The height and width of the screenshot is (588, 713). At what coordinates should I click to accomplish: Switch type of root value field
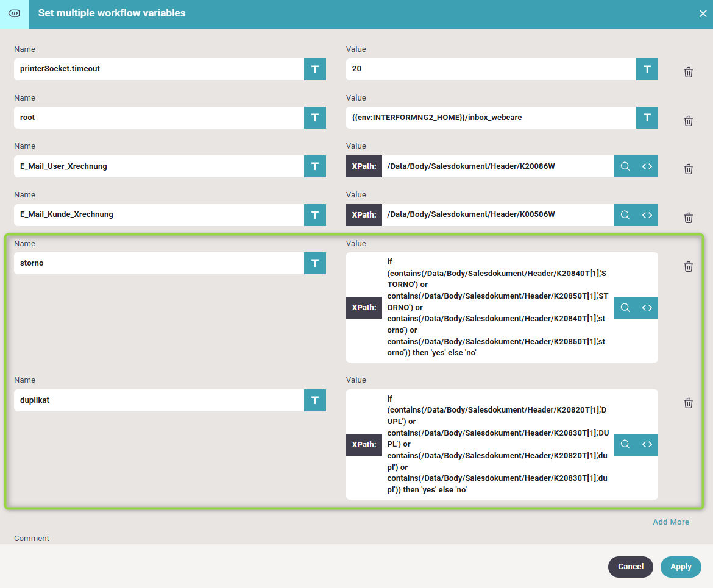tap(647, 118)
